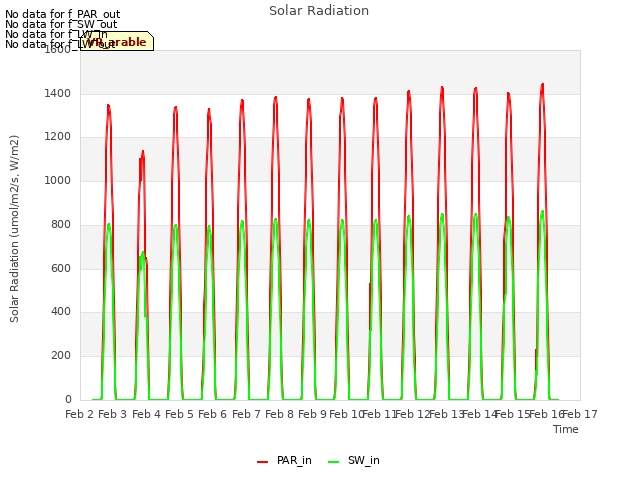Click the 'Feb 14' x-axis date label

pos(480,414)
